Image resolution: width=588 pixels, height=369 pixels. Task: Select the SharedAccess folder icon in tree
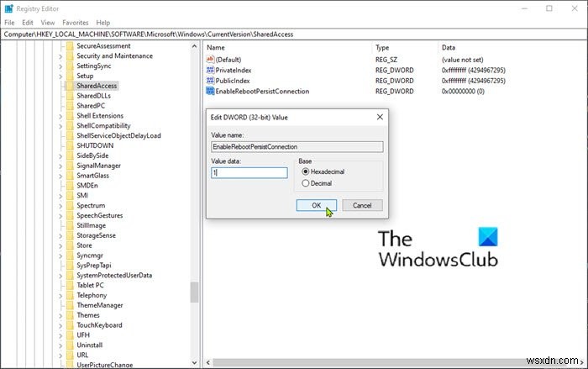pos(70,86)
